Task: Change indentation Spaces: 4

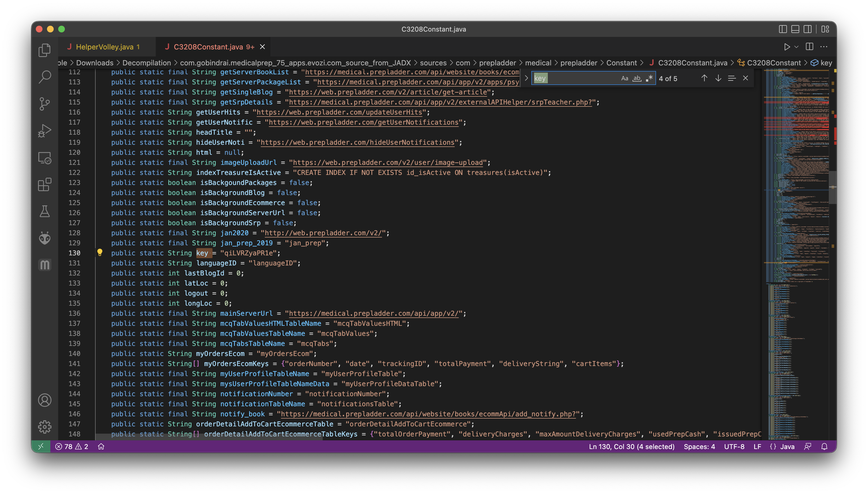Action: (x=699, y=446)
